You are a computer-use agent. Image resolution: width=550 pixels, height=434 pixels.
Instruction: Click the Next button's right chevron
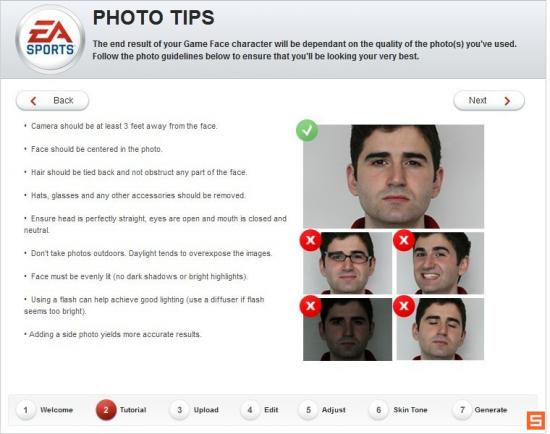507,101
